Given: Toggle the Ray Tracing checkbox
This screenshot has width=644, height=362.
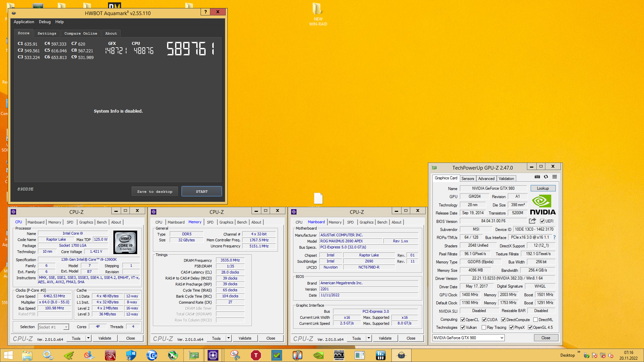Looking at the screenshot, I should pos(484,327).
